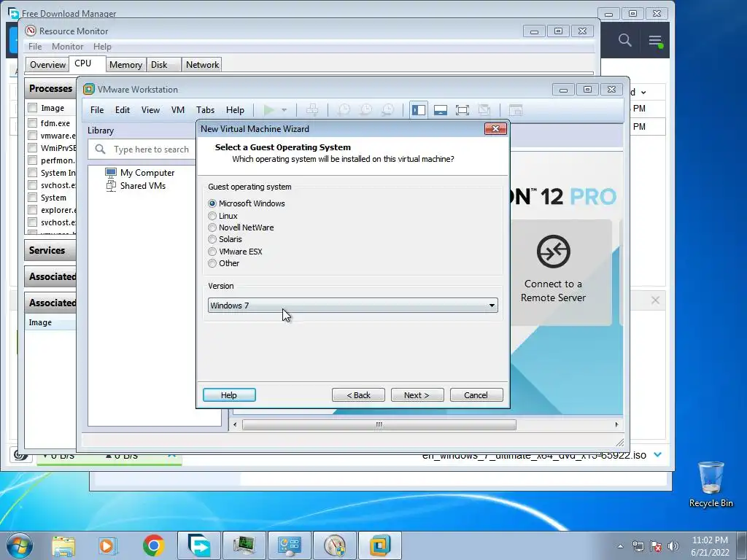The height and width of the screenshot is (560, 747).
Task: Click the Next > button in wizard
Action: tap(417, 394)
